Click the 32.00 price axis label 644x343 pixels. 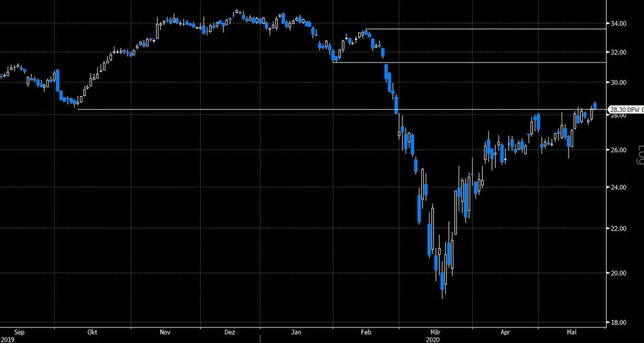coord(621,52)
